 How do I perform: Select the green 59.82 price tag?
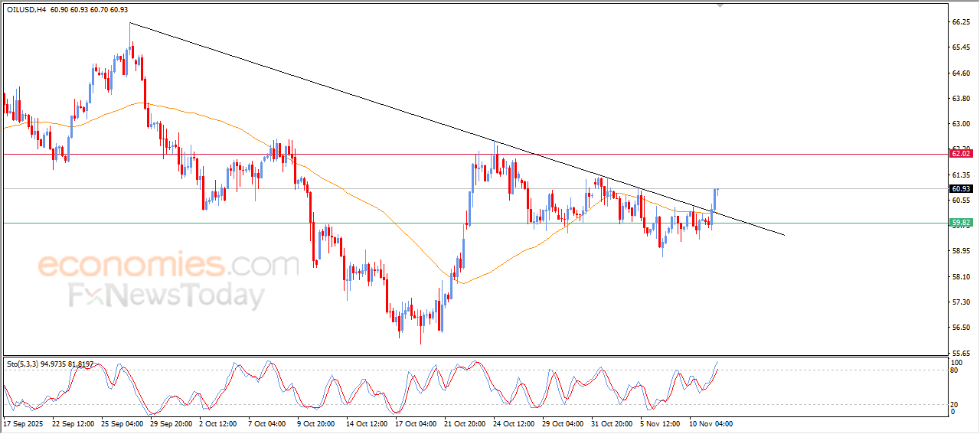coord(960,223)
